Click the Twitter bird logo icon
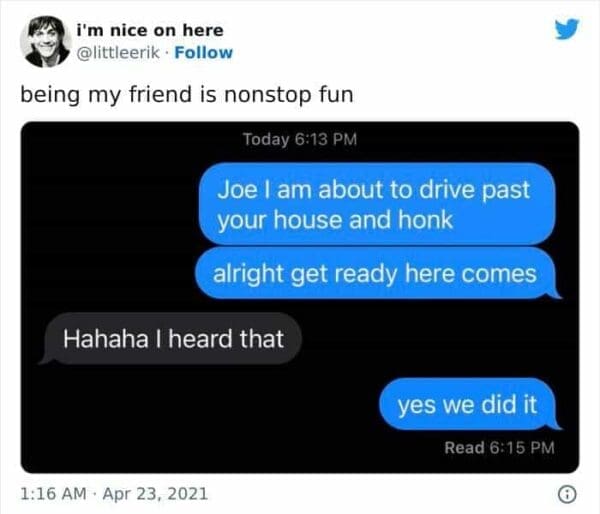Viewport: 600px width, 514px height. click(567, 29)
